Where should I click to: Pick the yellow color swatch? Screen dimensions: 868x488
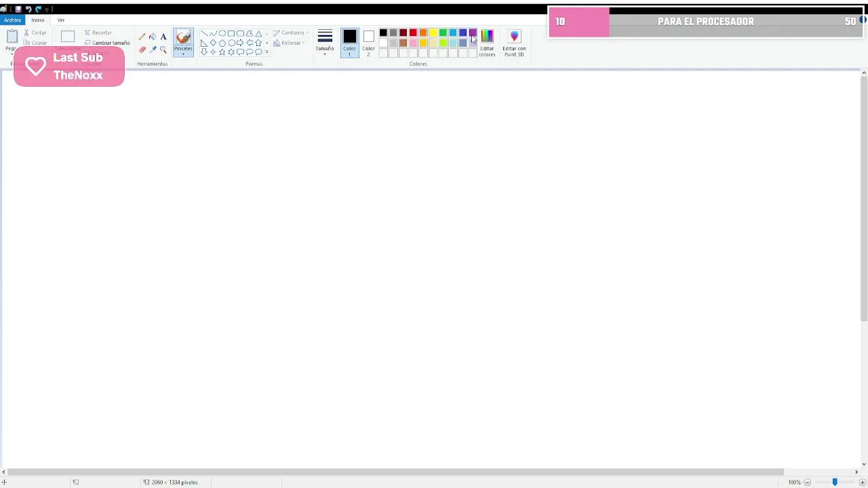[x=433, y=33]
